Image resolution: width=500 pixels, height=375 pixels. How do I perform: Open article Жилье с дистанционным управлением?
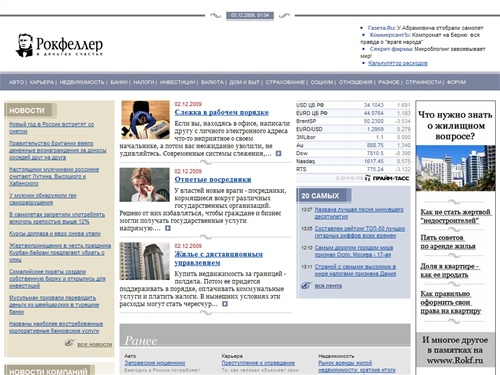point(219,258)
